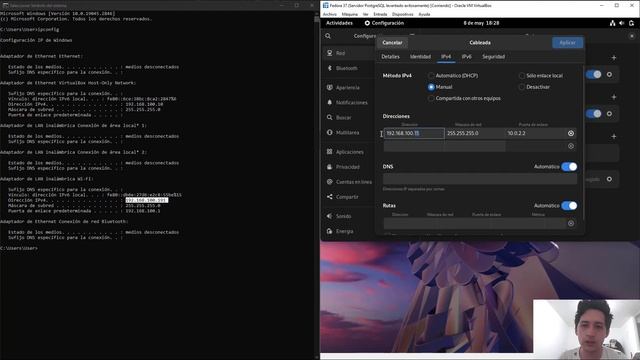Open the Apariencia settings panel
The image size is (640, 360).
coord(349,87)
